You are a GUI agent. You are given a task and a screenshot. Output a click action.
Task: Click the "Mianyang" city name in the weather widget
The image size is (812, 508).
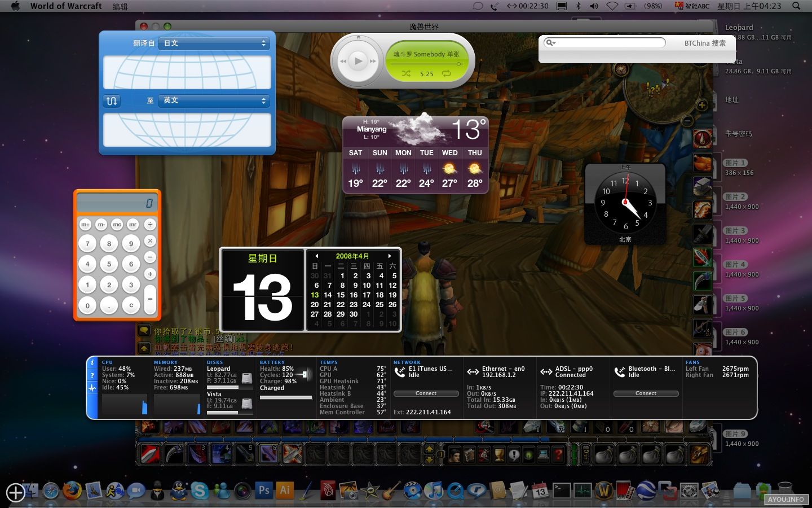tap(372, 129)
